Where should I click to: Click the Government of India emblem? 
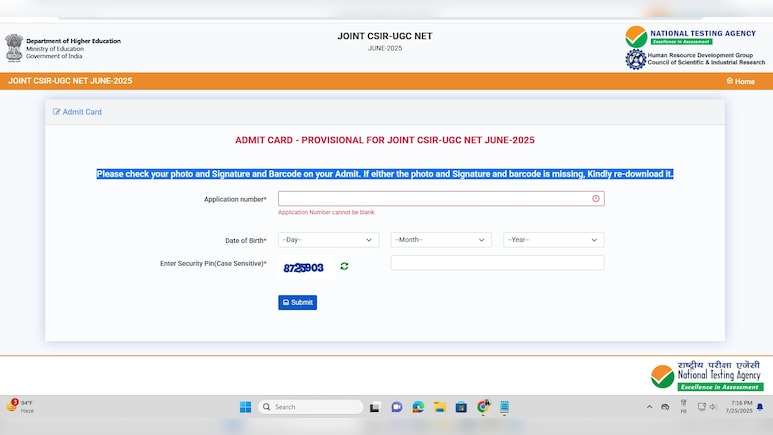point(14,48)
